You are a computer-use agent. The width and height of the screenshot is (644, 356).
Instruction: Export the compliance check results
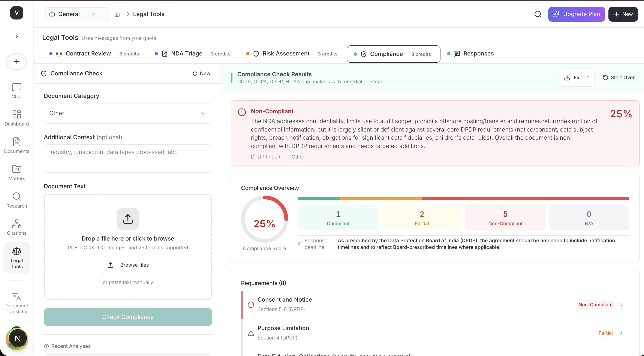click(577, 78)
